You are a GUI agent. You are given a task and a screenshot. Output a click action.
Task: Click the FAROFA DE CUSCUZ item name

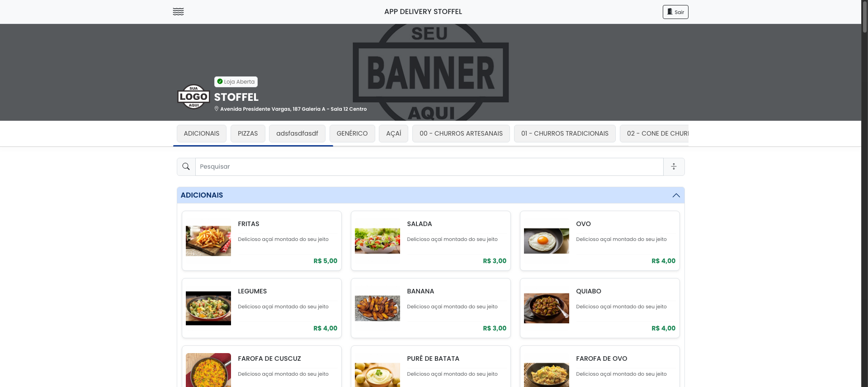point(269,359)
